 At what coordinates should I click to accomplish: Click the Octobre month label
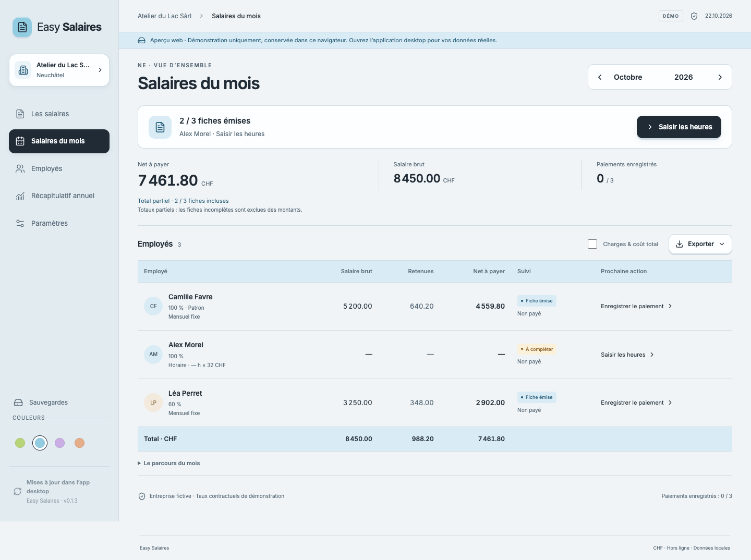pyautogui.click(x=628, y=77)
